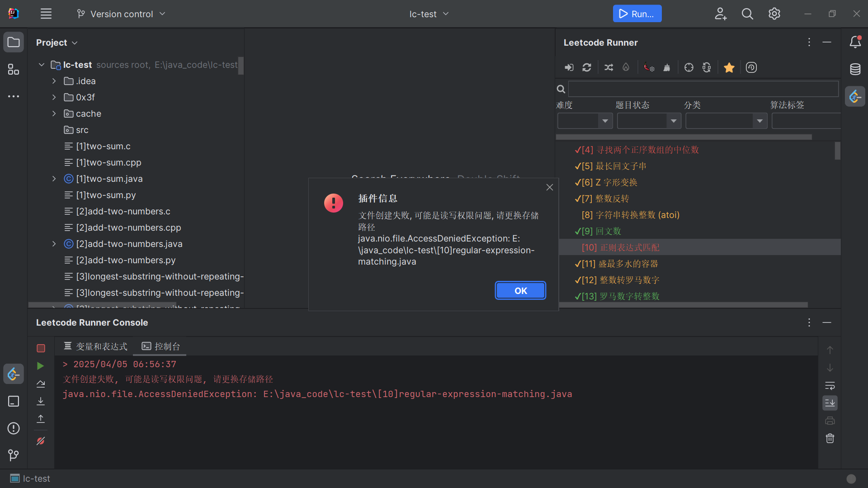
Task: Open the lc-test project dropdown
Action: [429, 14]
